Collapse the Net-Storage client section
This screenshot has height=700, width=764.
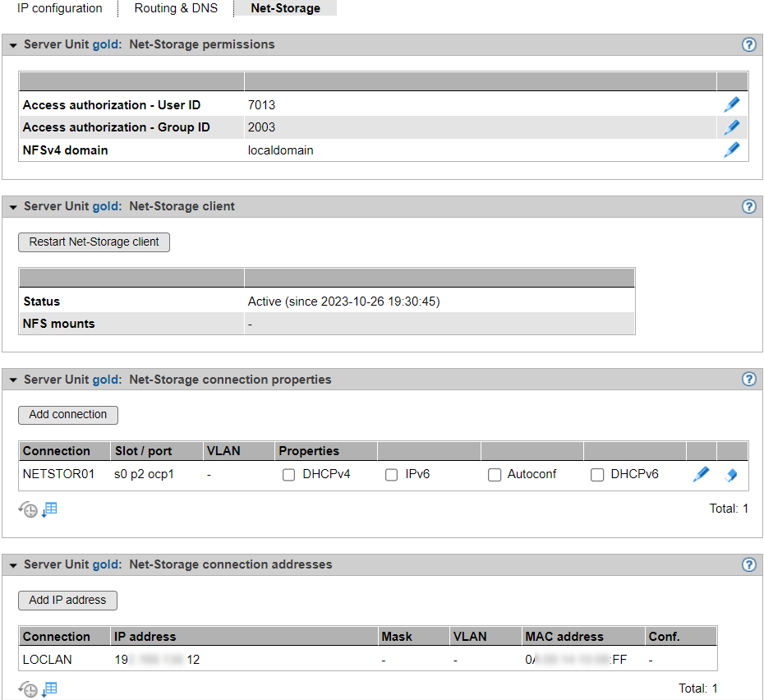click(13, 207)
